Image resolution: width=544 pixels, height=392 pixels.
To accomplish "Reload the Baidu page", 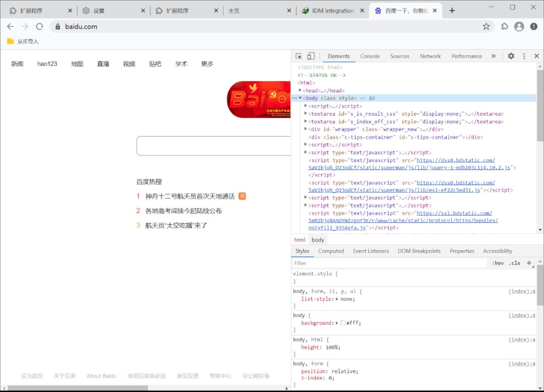I will [x=40, y=27].
